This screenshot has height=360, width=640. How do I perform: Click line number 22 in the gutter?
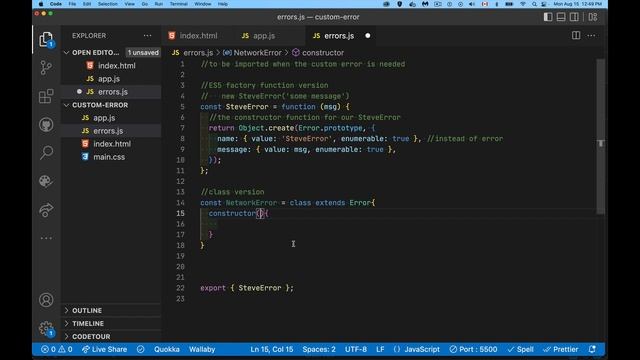[180, 288]
